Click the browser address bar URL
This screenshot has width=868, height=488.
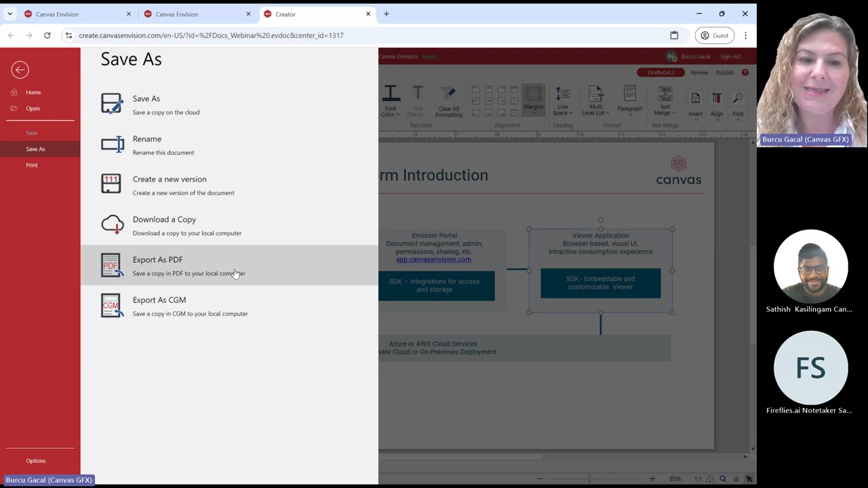[211, 35]
